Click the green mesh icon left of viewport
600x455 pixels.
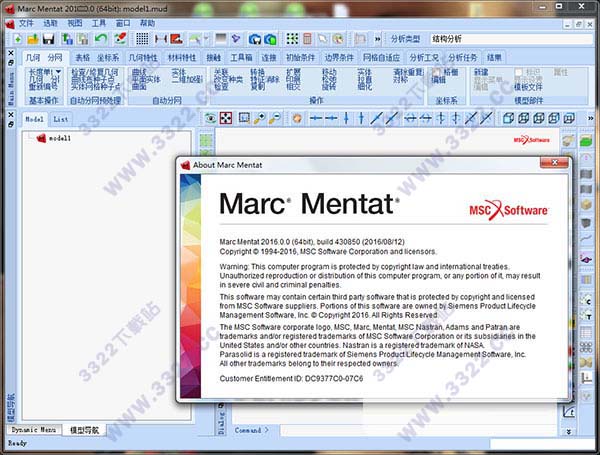coord(206,140)
